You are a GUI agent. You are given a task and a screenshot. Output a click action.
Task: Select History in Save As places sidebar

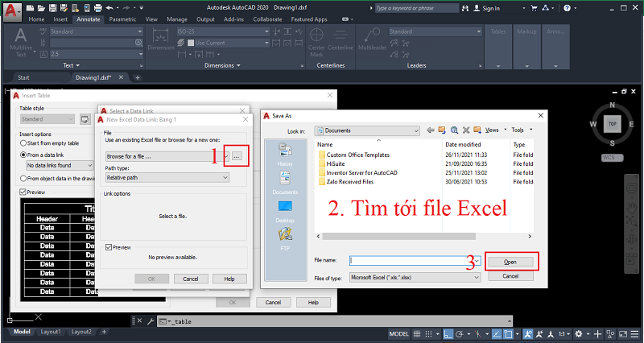click(x=285, y=155)
